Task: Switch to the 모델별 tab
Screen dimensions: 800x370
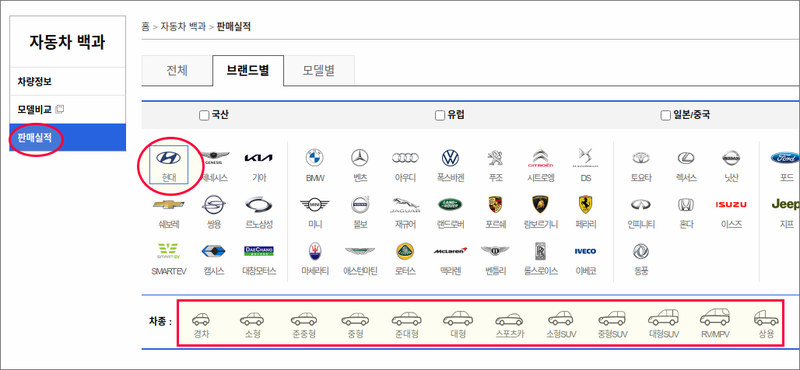Action: [x=319, y=71]
